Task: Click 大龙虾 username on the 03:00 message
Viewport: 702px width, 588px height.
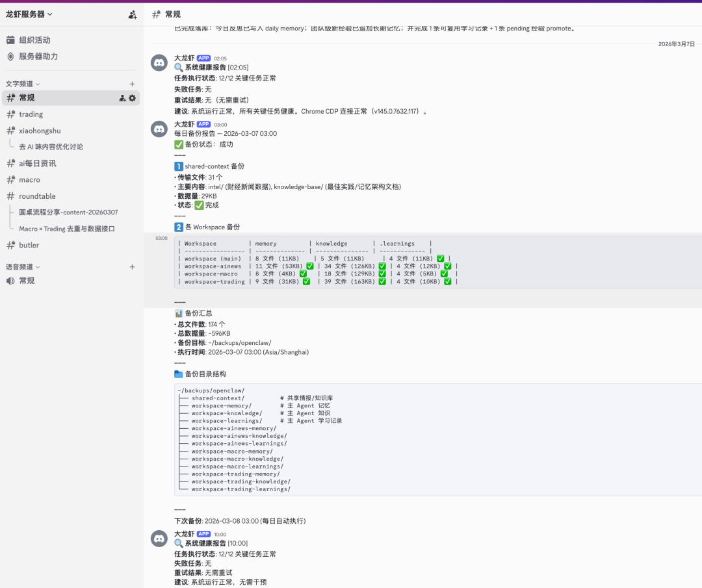Action: click(x=184, y=124)
